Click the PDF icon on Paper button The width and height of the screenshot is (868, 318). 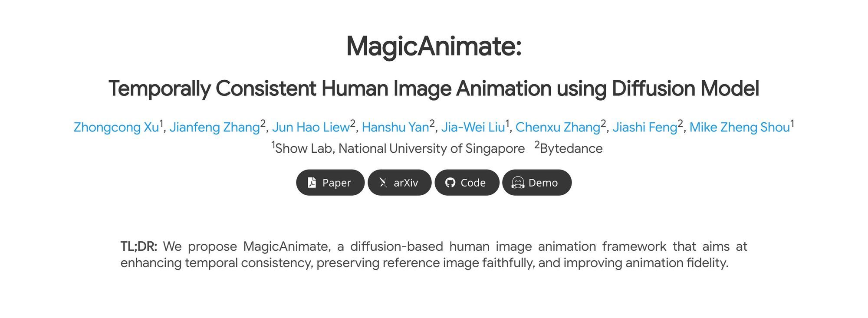pyautogui.click(x=312, y=183)
